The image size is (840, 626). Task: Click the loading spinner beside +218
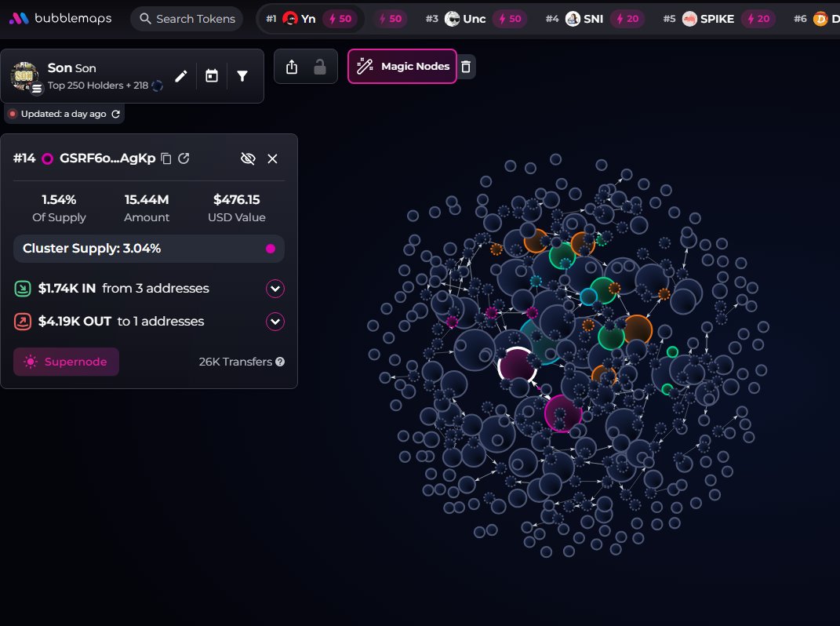point(157,86)
